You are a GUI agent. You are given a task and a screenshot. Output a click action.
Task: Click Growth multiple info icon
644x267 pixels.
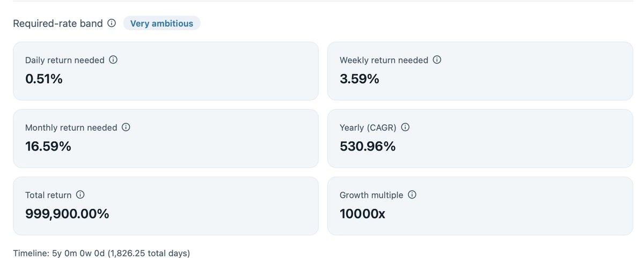click(x=412, y=195)
